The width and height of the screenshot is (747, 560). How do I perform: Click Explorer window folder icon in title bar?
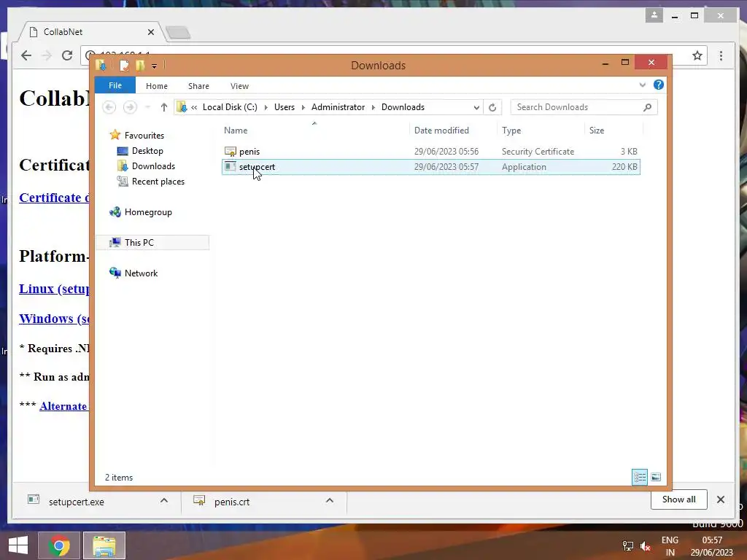click(101, 65)
